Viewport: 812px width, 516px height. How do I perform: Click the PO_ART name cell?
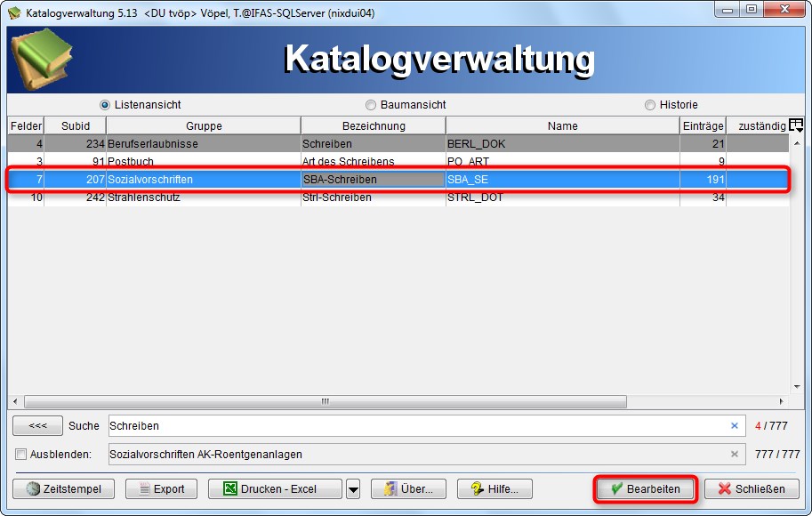coord(563,162)
